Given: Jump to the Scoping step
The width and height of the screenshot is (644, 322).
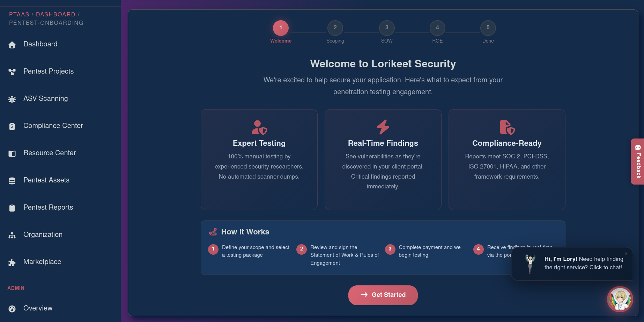Looking at the screenshot, I should point(335,28).
